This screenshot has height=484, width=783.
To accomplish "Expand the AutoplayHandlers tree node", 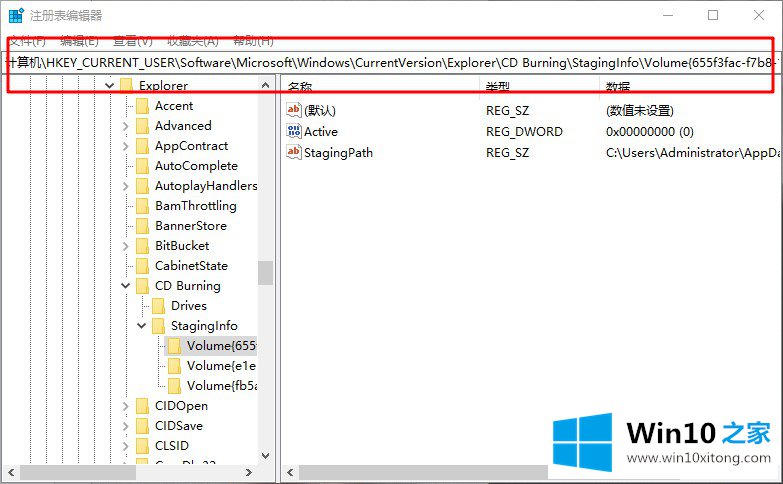I will pos(126,186).
